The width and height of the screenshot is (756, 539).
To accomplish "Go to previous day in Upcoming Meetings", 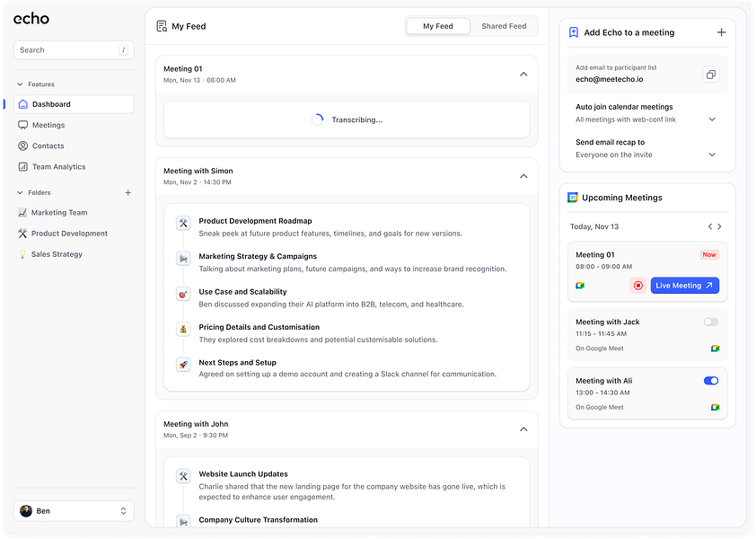I will pos(709,226).
